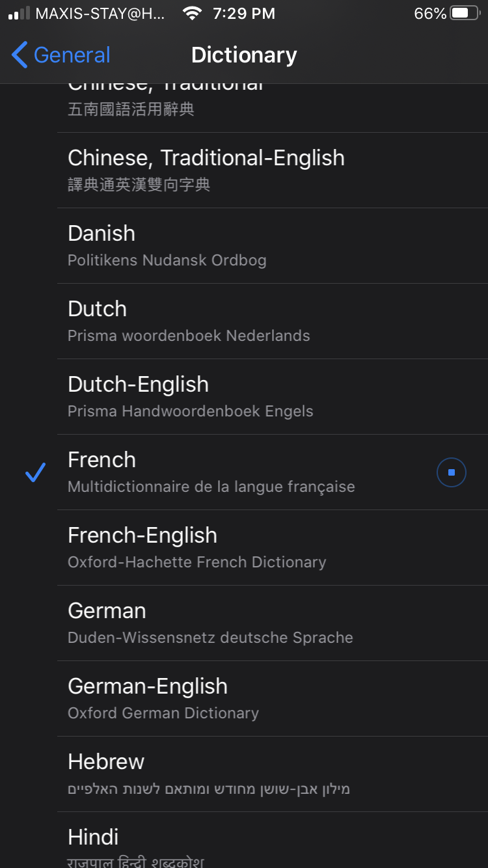Tap the 7:29 PM clock

coord(244,14)
